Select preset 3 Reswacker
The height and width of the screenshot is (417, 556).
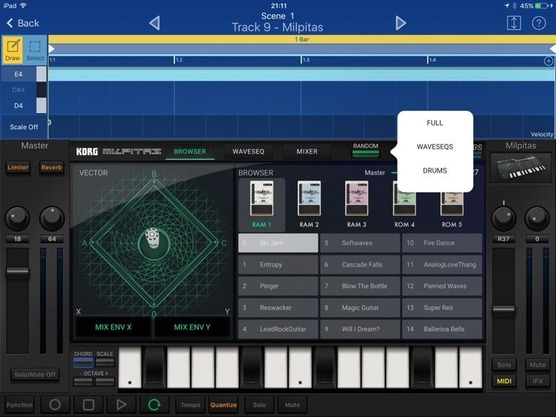(x=278, y=307)
